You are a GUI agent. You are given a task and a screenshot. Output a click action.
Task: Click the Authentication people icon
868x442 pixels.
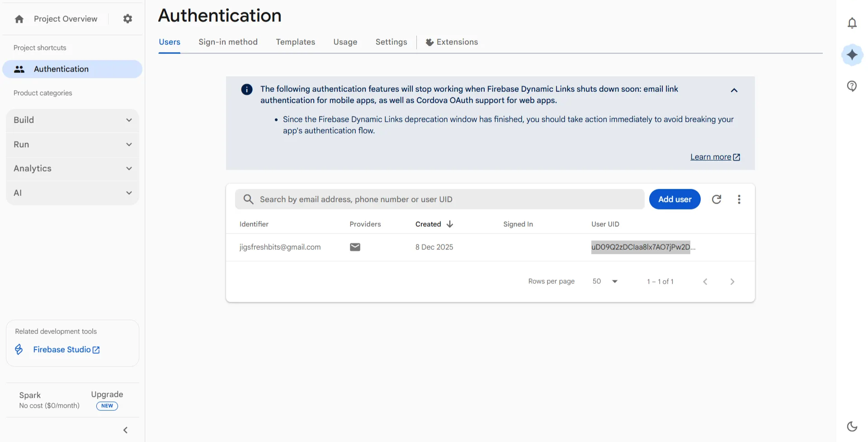19,69
